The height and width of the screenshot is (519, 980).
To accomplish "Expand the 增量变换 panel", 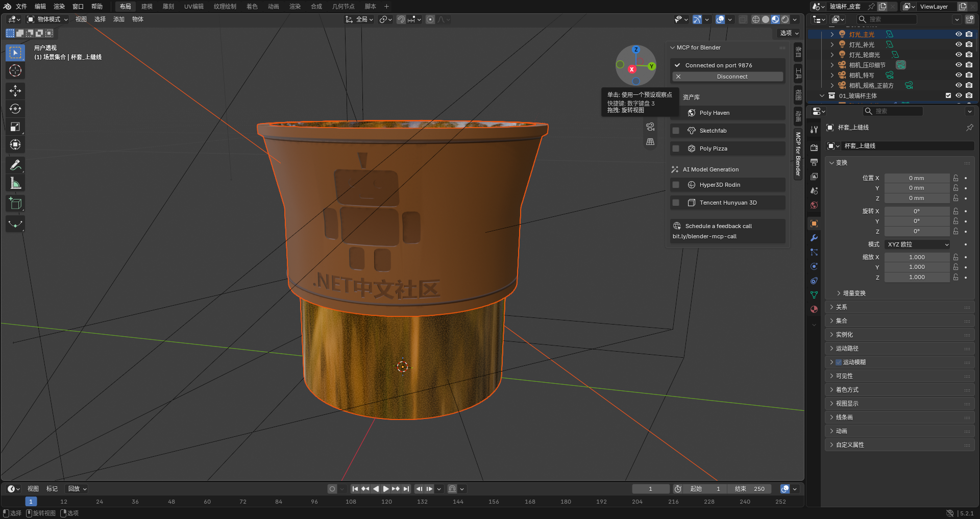I will pos(854,293).
